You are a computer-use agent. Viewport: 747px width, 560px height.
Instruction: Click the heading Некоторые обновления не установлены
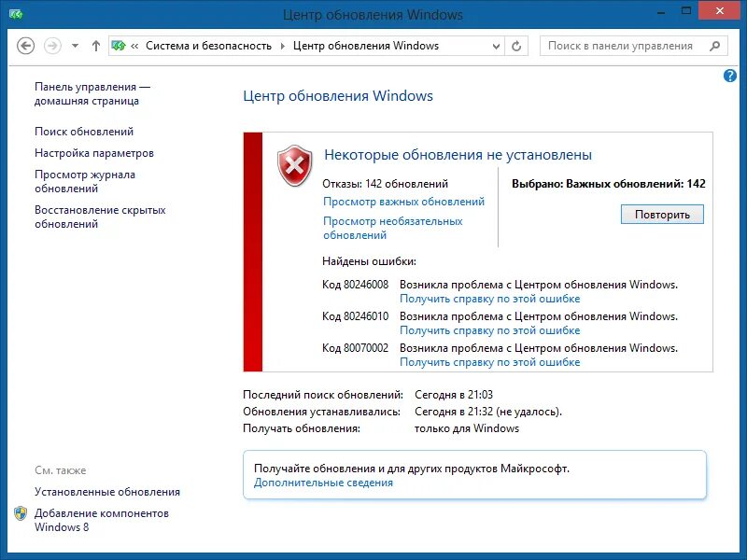pyautogui.click(x=458, y=155)
